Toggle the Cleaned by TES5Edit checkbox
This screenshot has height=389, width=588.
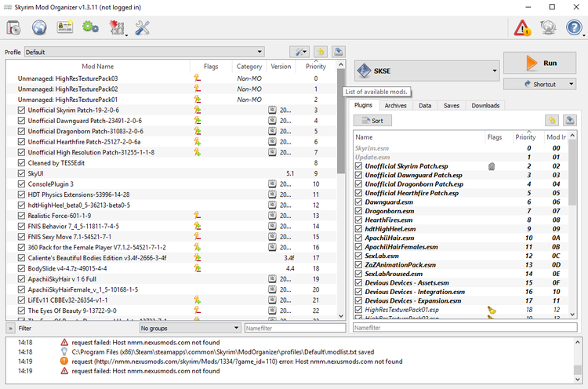click(21, 163)
